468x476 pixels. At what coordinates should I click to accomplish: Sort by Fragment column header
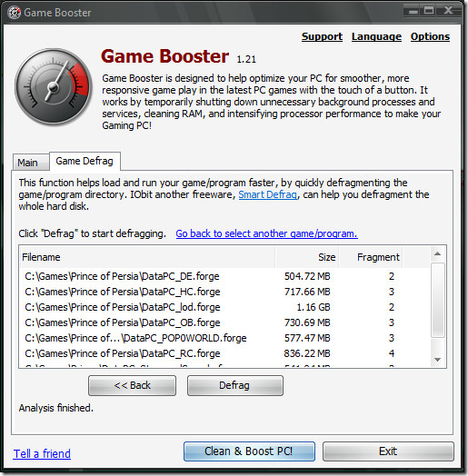coord(371,257)
